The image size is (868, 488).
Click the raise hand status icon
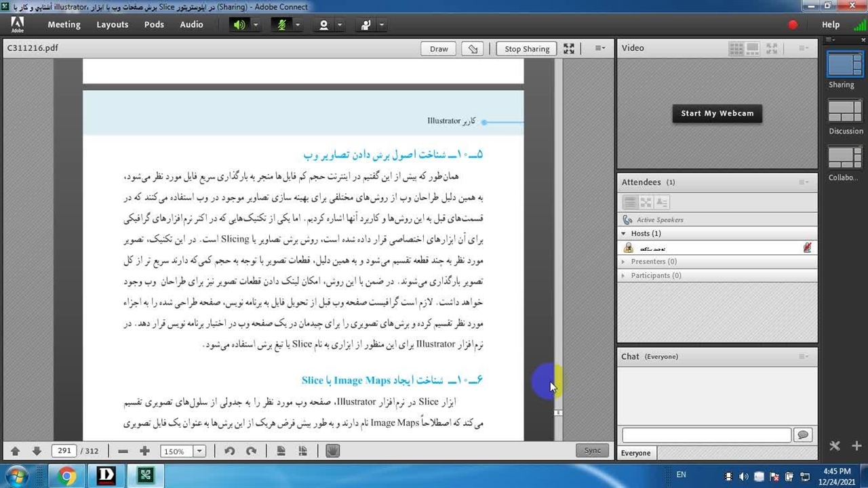(x=366, y=25)
